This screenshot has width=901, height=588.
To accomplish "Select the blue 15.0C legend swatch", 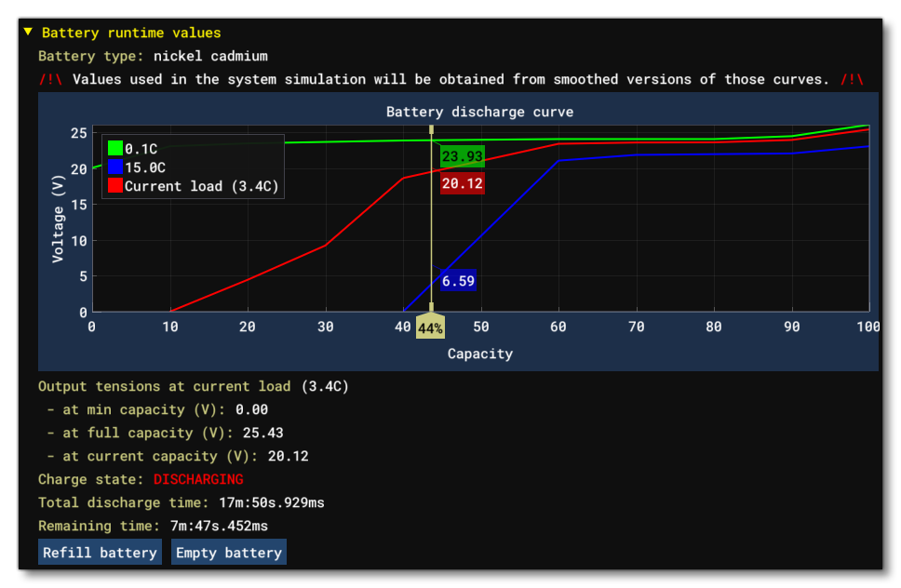I will click(x=115, y=166).
